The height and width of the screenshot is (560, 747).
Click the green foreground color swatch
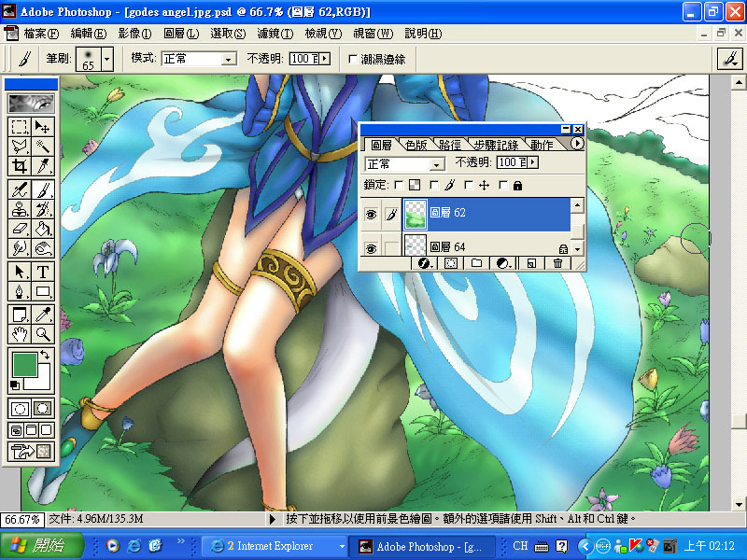coord(23,364)
